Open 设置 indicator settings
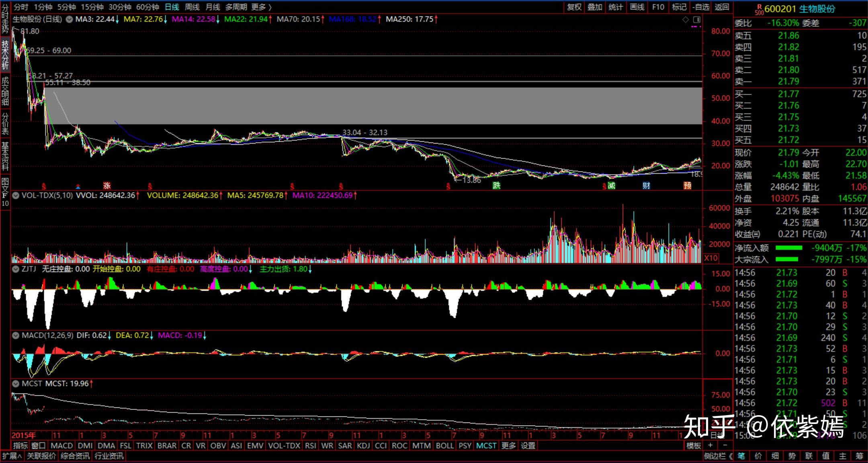Viewport: 868px width, 463px height. [x=528, y=445]
